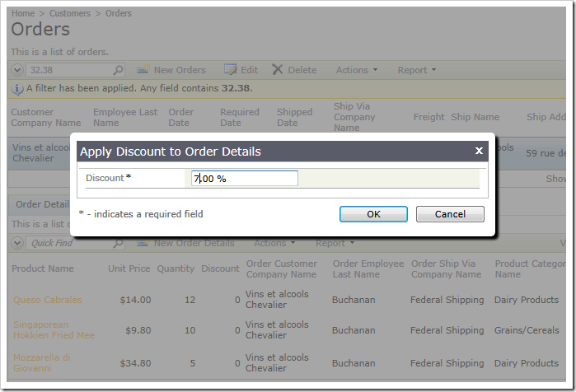576x392 pixels.
Task: Click the New Orders icon
Action: (143, 69)
